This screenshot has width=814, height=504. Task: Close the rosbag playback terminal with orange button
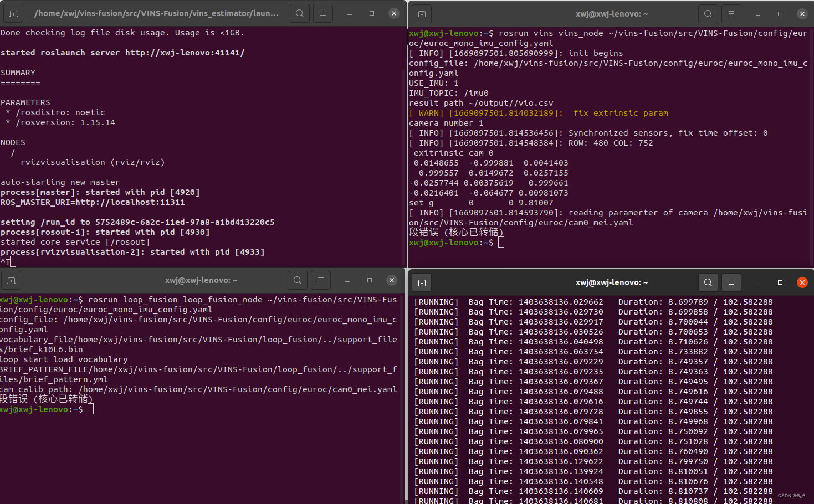802,282
